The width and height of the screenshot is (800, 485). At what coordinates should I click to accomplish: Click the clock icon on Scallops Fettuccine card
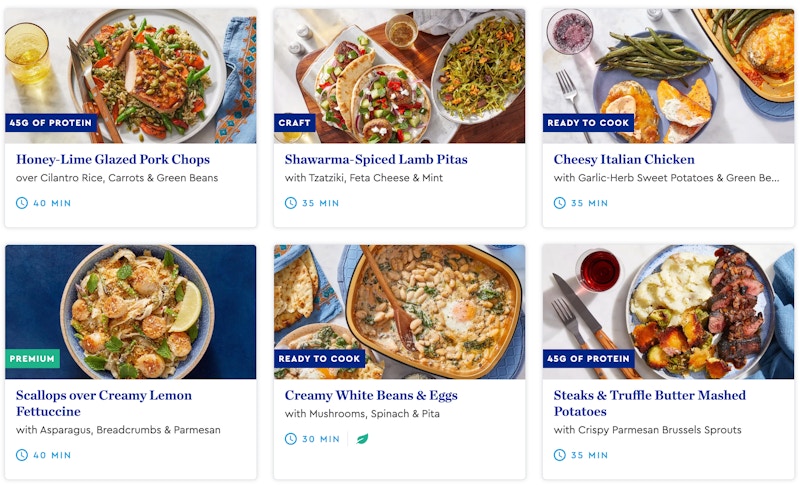tap(21, 455)
